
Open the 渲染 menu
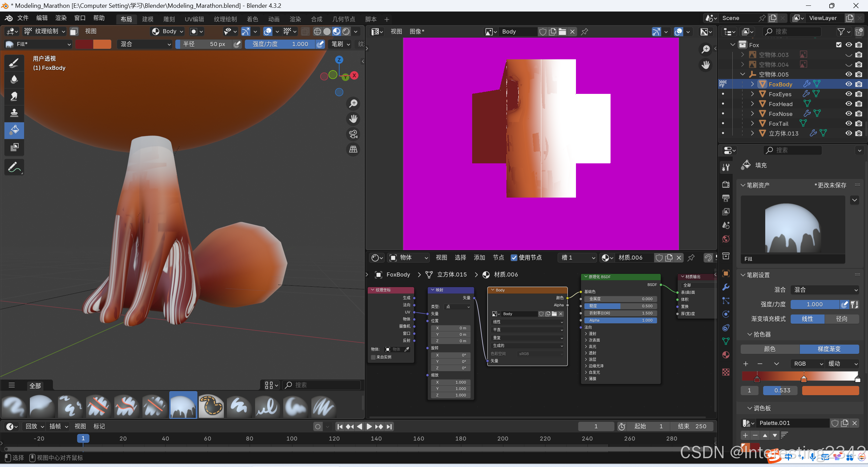61,18
